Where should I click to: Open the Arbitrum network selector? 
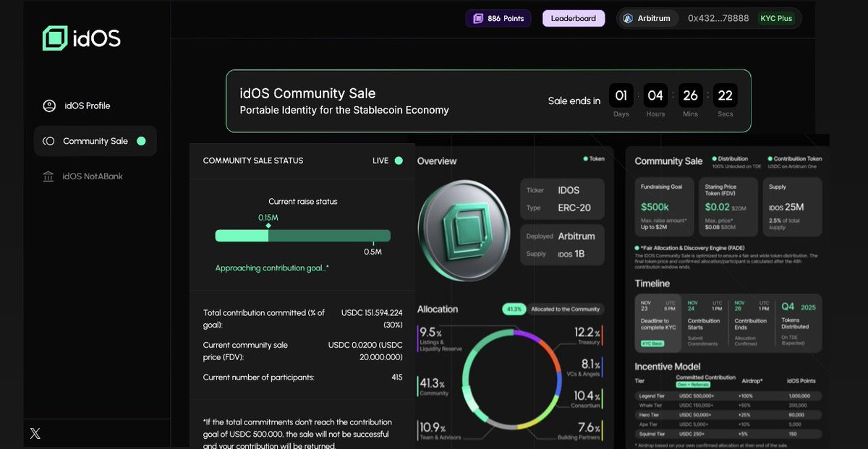click(x=649, y=18)
